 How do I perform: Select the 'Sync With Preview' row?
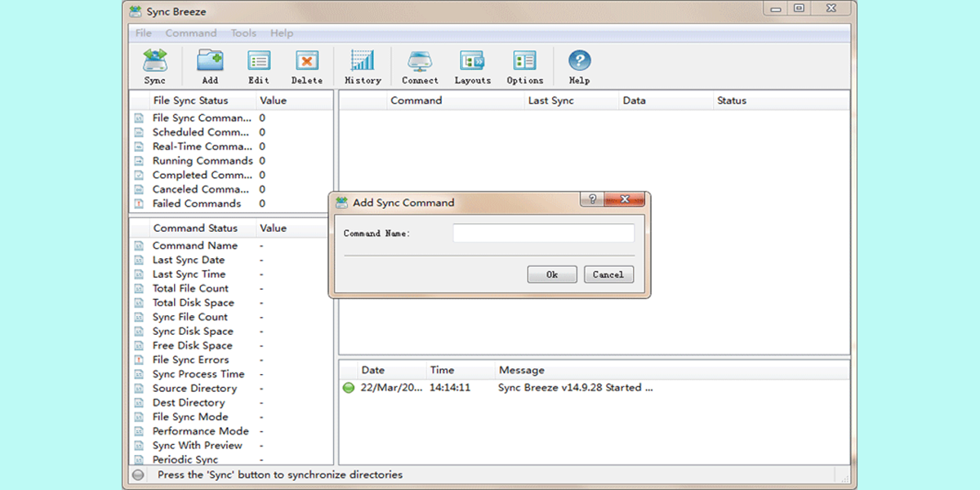232,446
